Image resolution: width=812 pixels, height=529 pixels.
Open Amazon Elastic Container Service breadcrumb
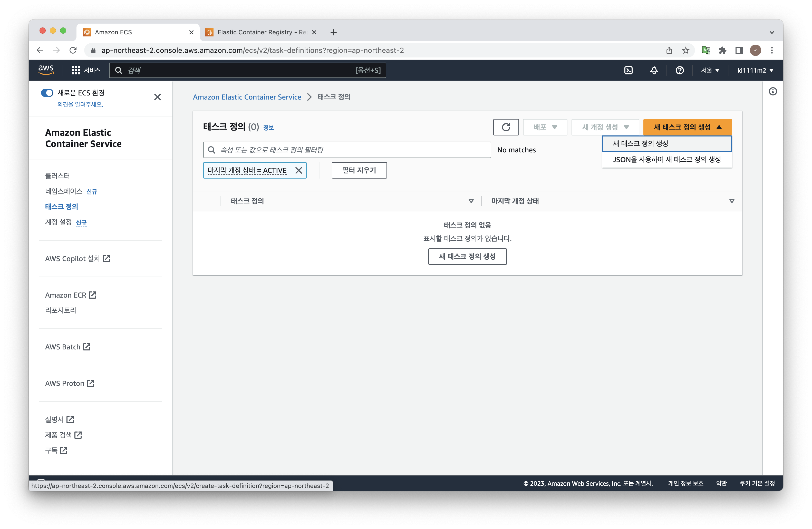247,97
